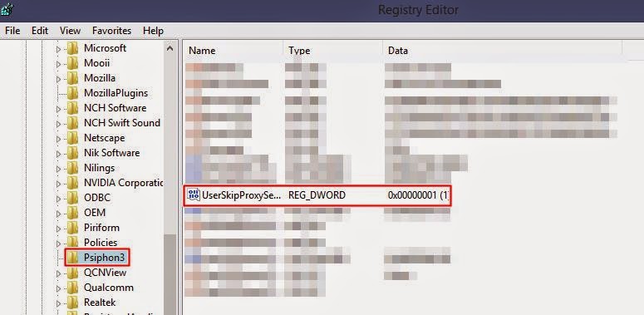Screen dimensions: 644x315
Task: Open the Edit menu
Action: point(40,31)
